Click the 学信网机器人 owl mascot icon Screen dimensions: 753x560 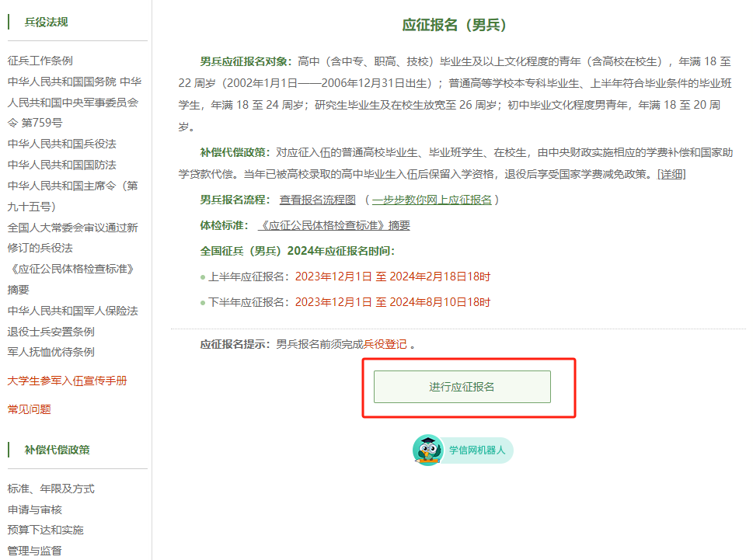tap(428, 450)
